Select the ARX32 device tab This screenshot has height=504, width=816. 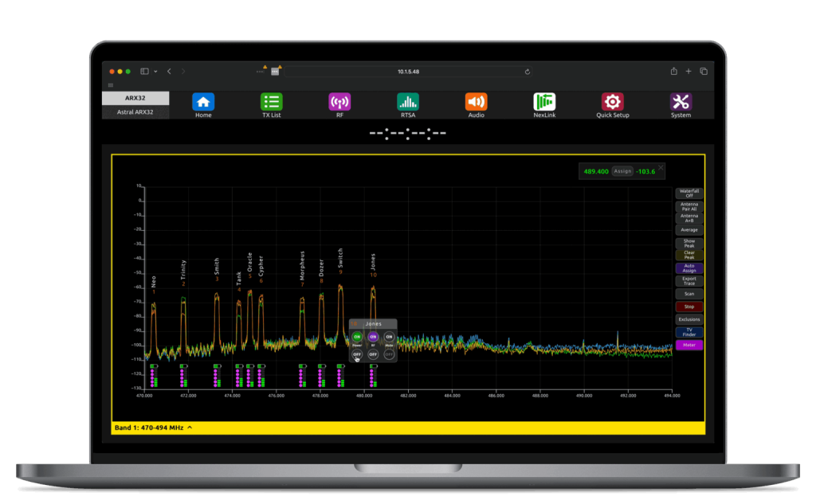click(135, 99)
